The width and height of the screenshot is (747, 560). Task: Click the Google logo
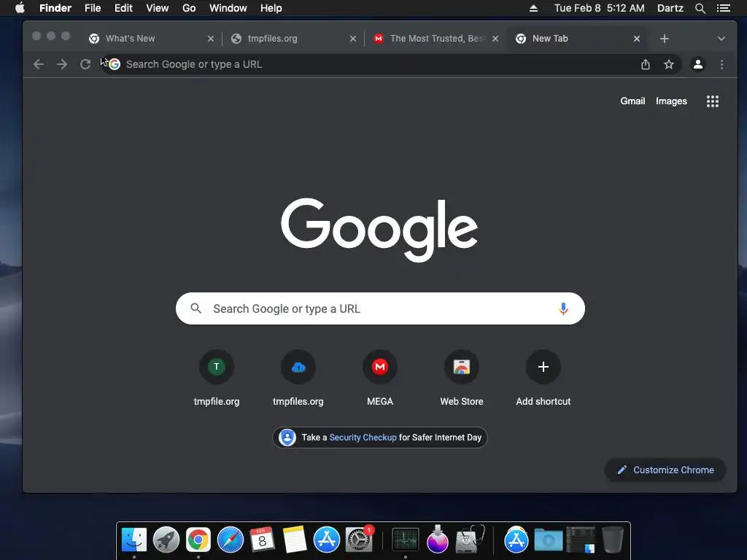379,230
